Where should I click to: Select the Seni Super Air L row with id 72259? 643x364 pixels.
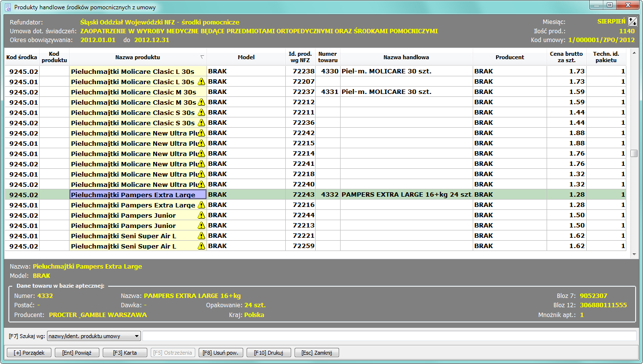click(315, 246)
